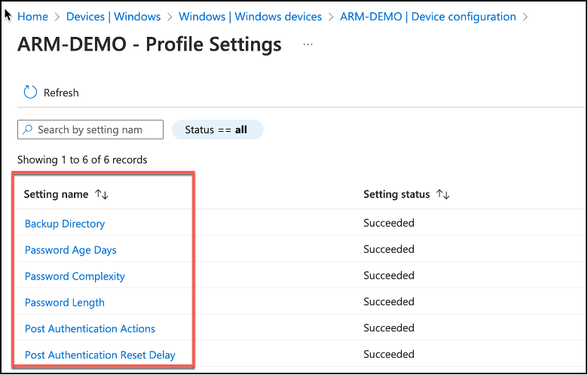Viewport: 588px width, 375px height.
Task: View Post Authentication Actions setting
Action: pos(90,329)
